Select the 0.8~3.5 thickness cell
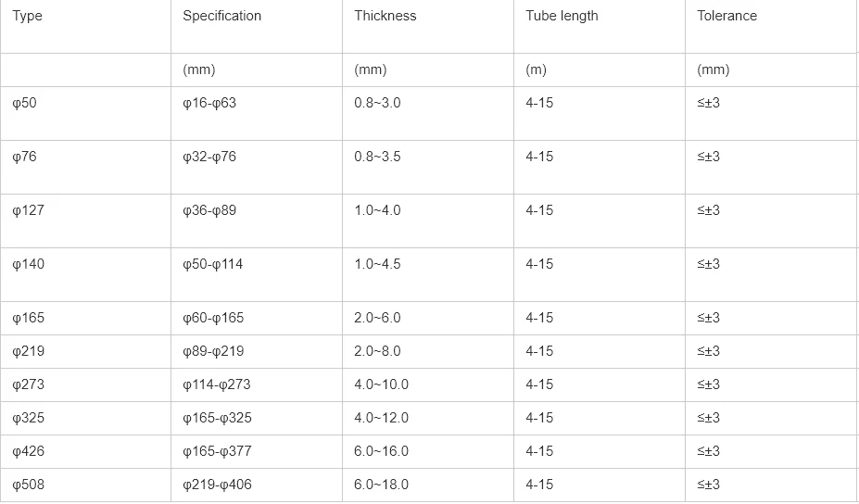Viewport: 859px width, 504px height. 377,157
